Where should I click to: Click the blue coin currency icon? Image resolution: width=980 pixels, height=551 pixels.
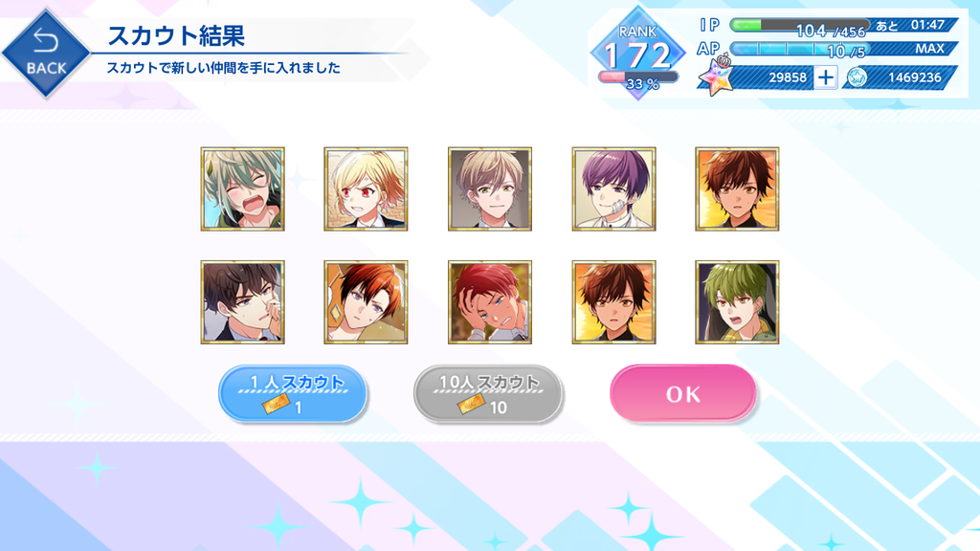(857, 77)
